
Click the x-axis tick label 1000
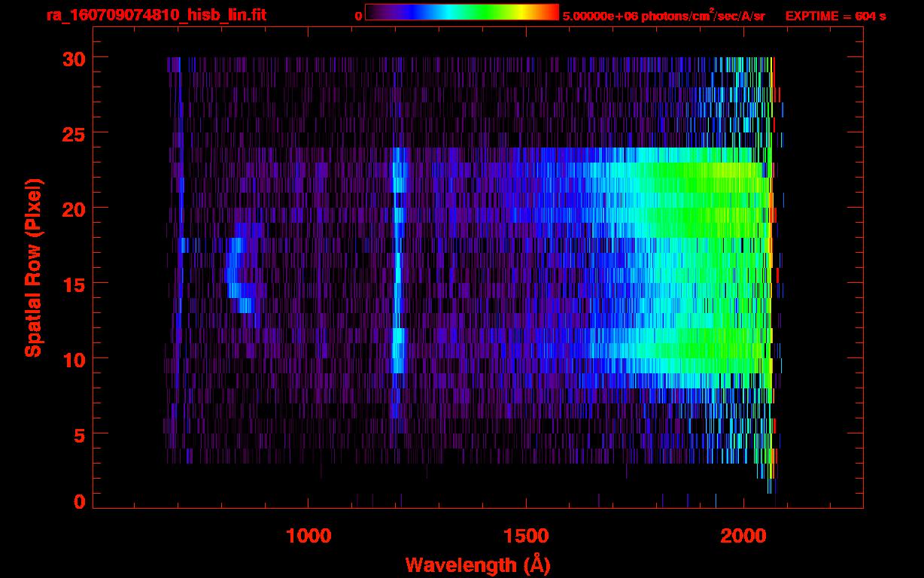(309, 536)
